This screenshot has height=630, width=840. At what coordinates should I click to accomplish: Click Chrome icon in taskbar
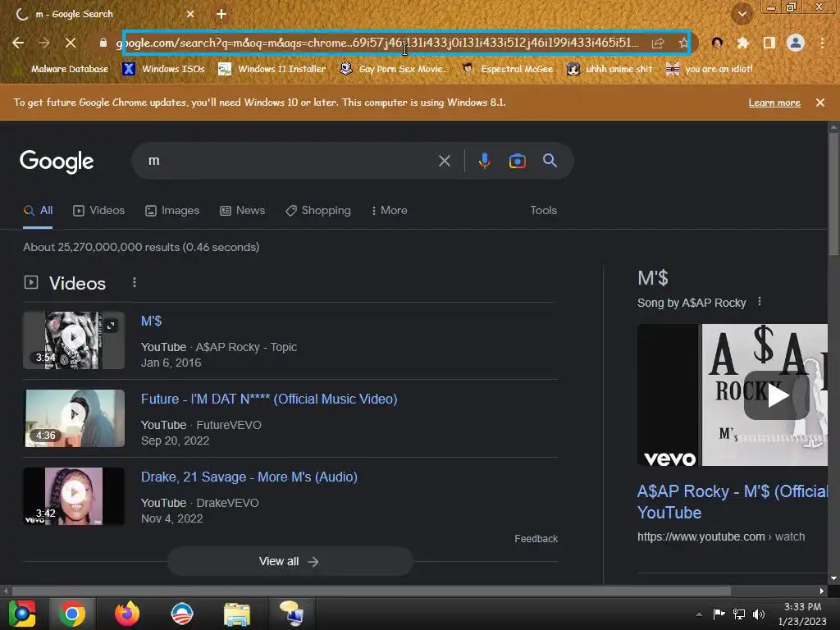click(72, 614)
